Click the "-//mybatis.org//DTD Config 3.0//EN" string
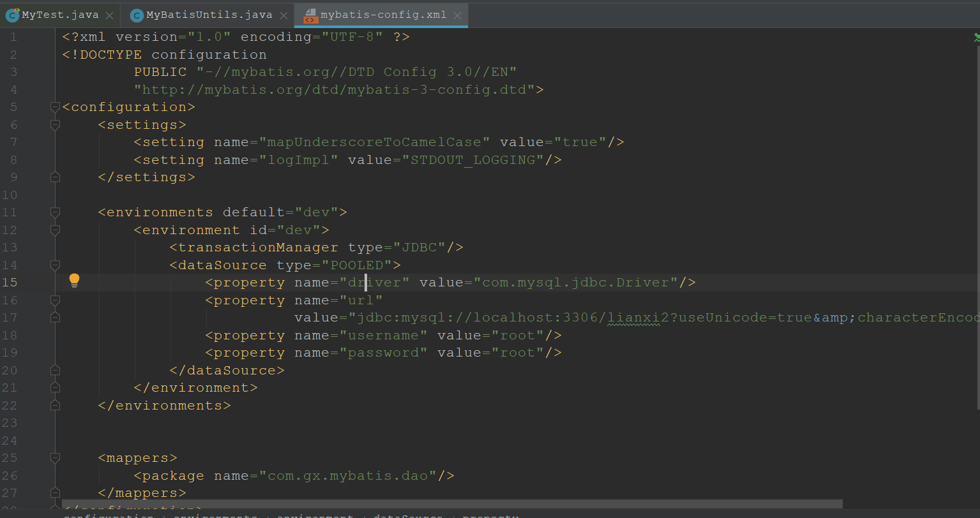 click(356, 72)
